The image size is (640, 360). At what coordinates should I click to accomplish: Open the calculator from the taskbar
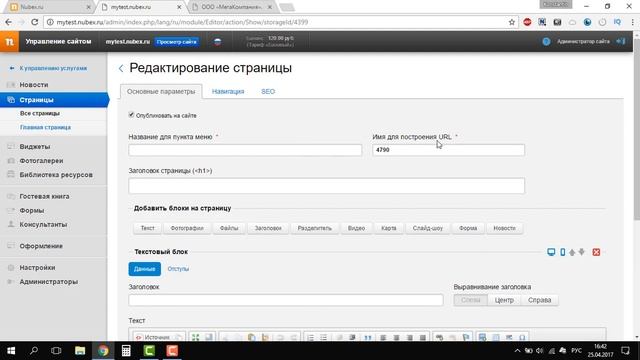point(126,351)
